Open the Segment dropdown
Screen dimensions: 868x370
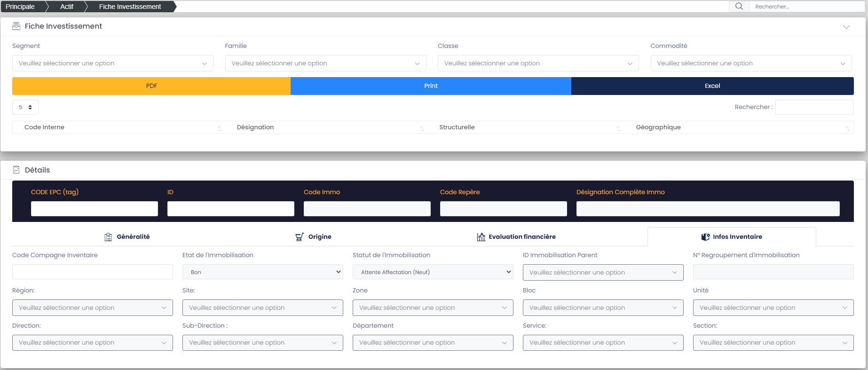tap(112, 63)
